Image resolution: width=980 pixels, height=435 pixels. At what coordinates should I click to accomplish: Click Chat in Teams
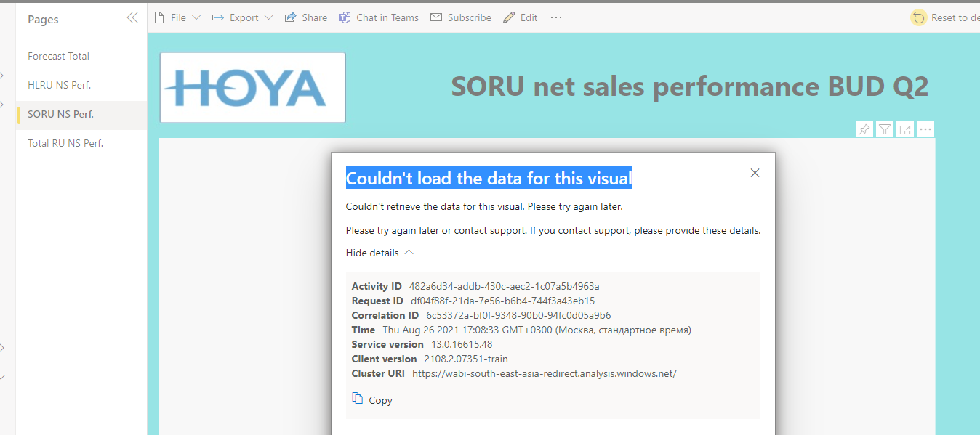(x=379, y=17)
